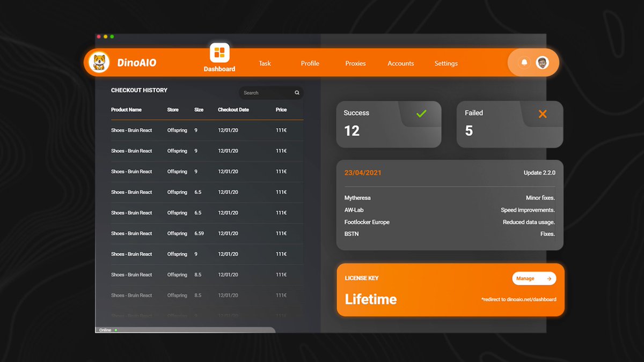Open the Profile section
The image size is (644, 362).
310,63
